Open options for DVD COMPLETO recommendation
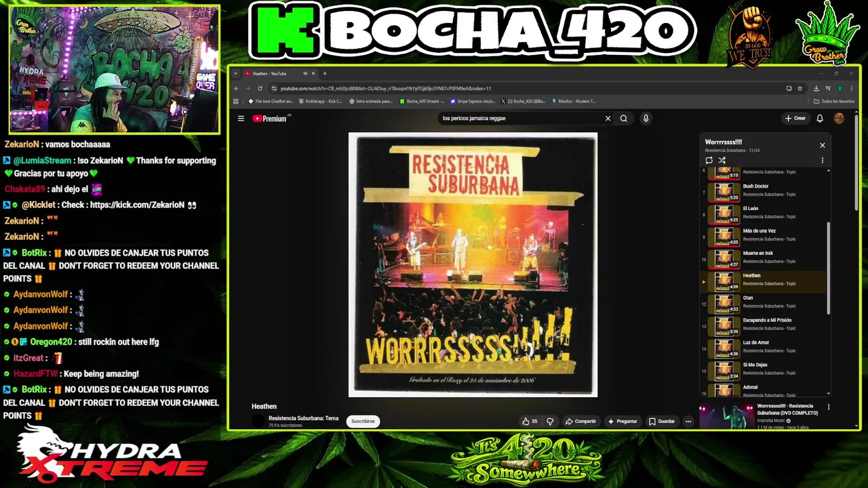Image resolution: width=868 pixels, height=488 pixels. click(829, 407)
